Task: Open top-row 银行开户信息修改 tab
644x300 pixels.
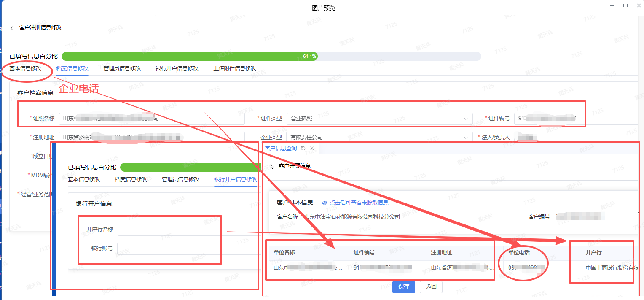Action: click(177, 68)
